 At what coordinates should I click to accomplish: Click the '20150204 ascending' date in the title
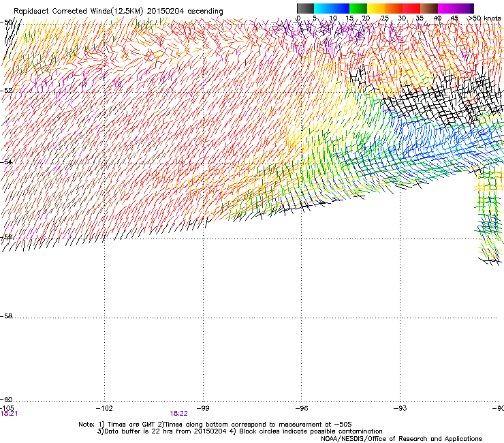click(x=185, y=12)
